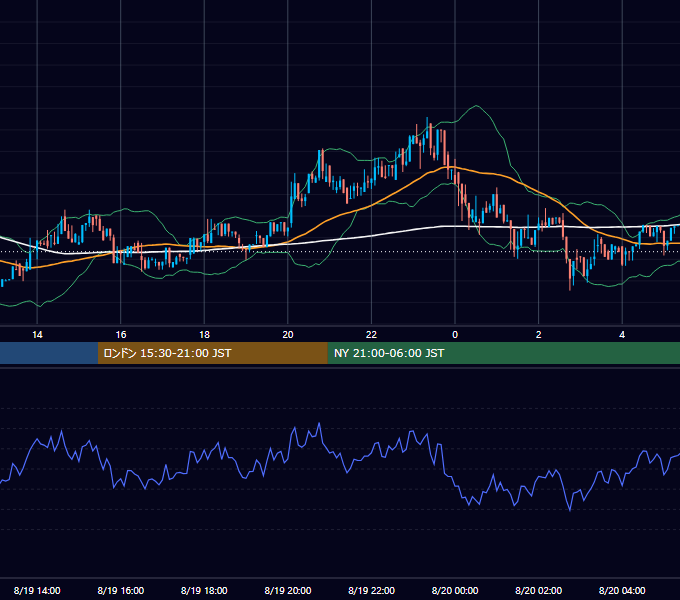
Task: Click the 14 hour label on price chart axis
Action: (x=37, y=335)
